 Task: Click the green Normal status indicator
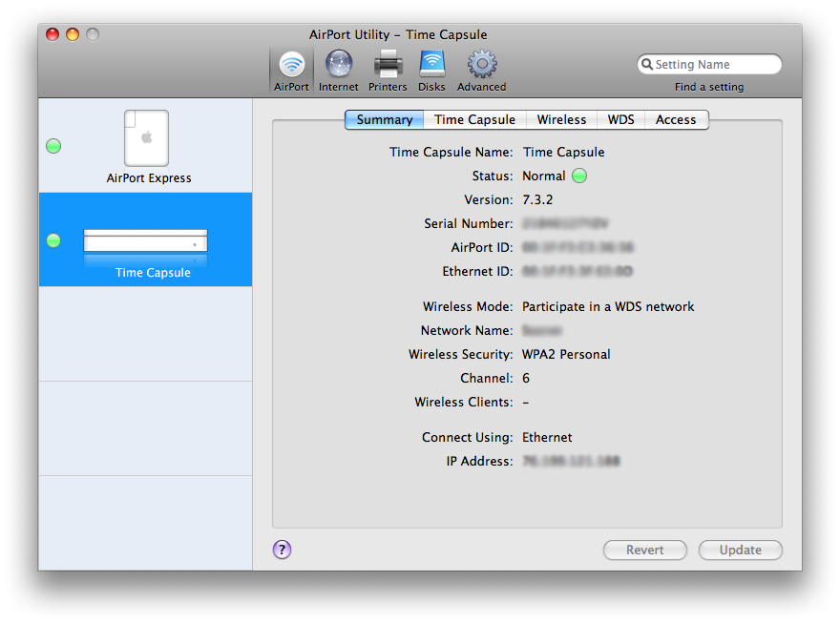click(579, 176)
